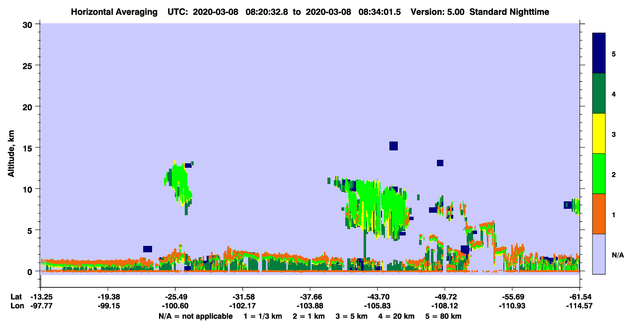Click the latitude value '-13.25'
The image size is (644, 330).
coord(41,297)
